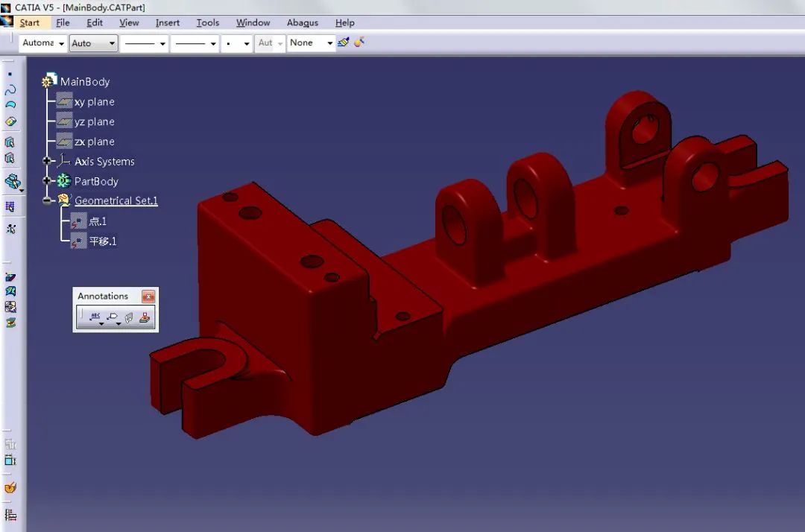The height and width of the screenshot is (532, 805).
Task: Open the Text annotation sub-menu arrow
Action: [x=101, y=324]
